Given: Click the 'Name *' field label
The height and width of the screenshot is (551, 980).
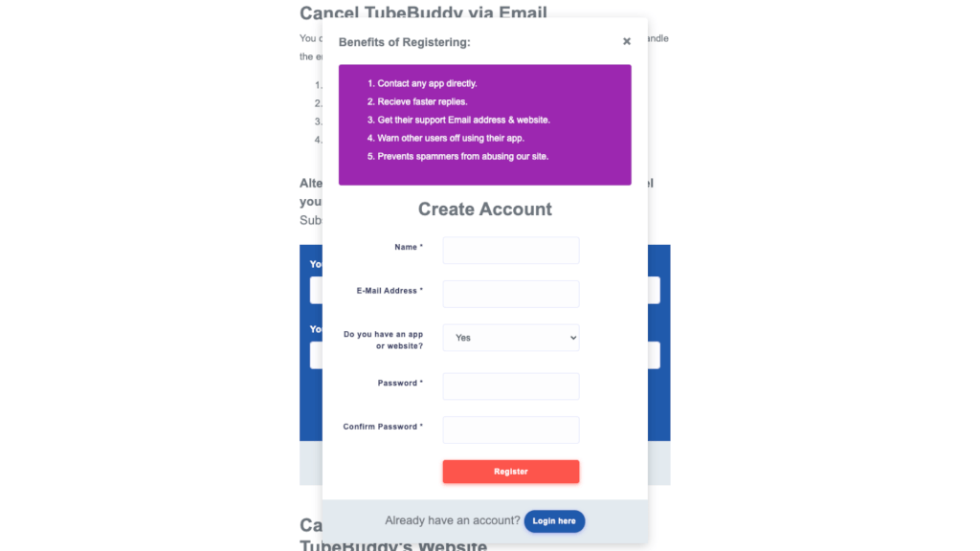Looking at the screenshot, I should [x=409, y=248].
